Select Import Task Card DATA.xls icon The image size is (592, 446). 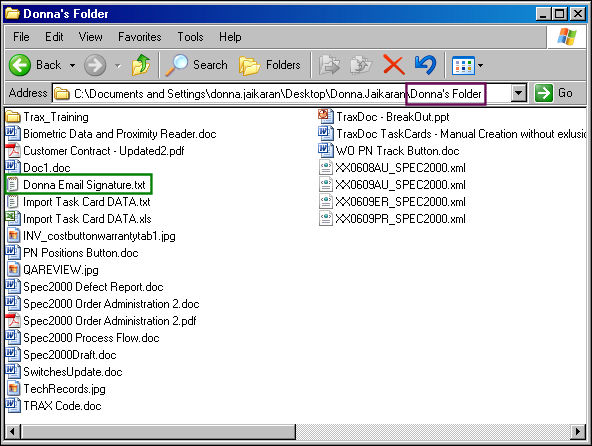pos(13,219)
